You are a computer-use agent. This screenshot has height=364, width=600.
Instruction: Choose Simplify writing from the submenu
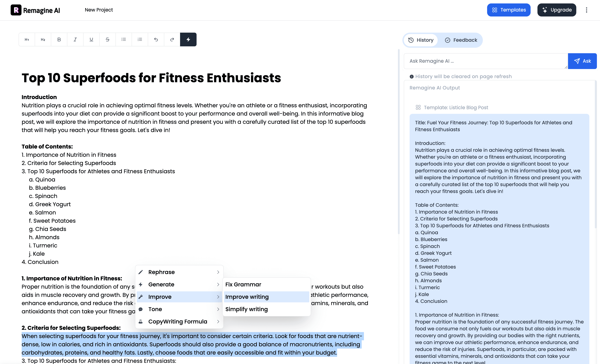point(266,309)
